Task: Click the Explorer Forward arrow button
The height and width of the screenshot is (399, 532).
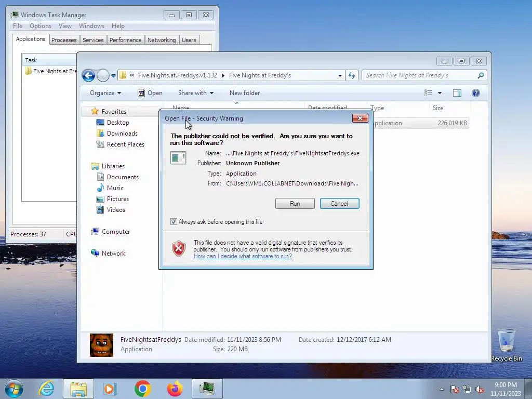Action: click(103, 75)
